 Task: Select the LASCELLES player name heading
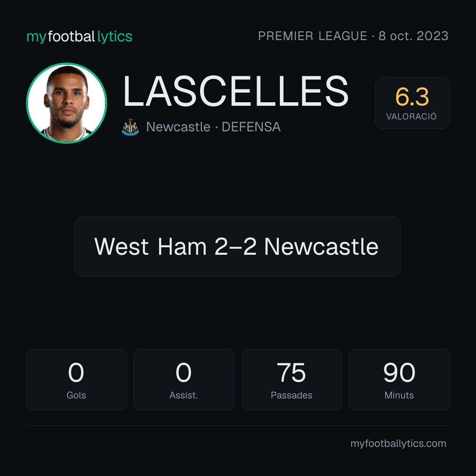[x=235, y=91]
